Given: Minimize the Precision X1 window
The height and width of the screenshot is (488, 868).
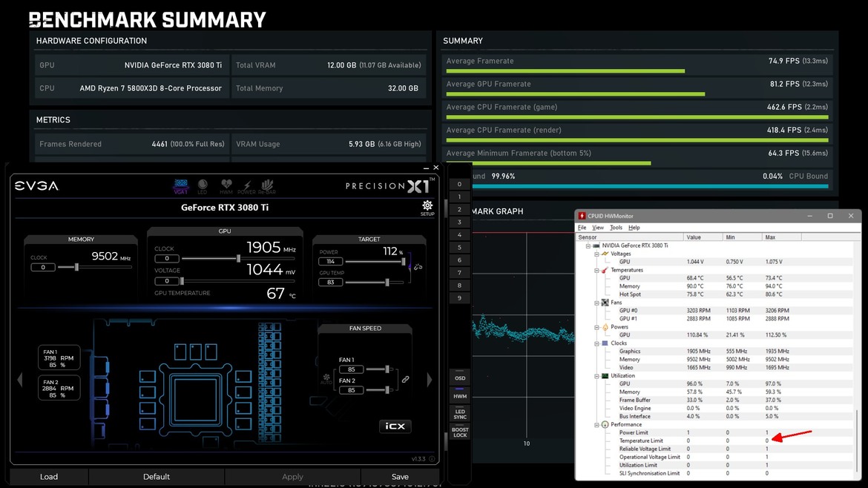Looking at the screenshot, I should pos(426,168).
